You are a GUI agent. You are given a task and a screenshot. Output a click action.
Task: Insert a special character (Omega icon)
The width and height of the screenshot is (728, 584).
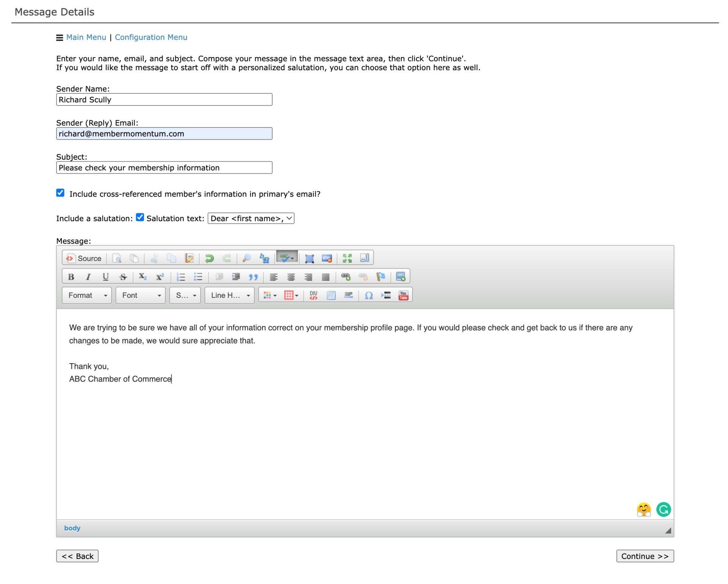point(369,295)
